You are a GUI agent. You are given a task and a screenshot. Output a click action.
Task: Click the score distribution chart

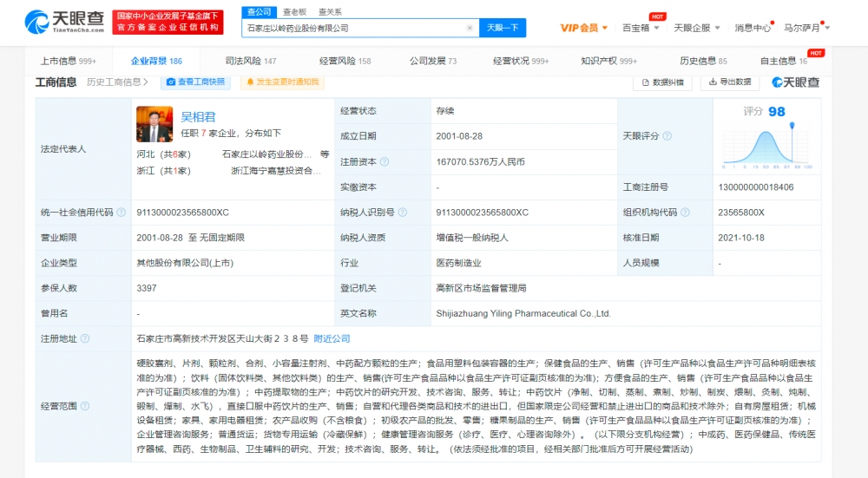click(x=767, y=146)
